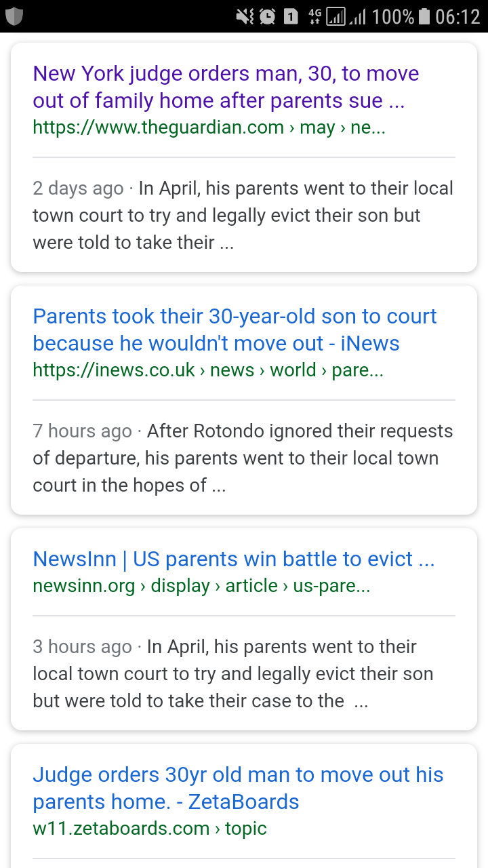Tap the battery icon in status bar

pos(425,16)
